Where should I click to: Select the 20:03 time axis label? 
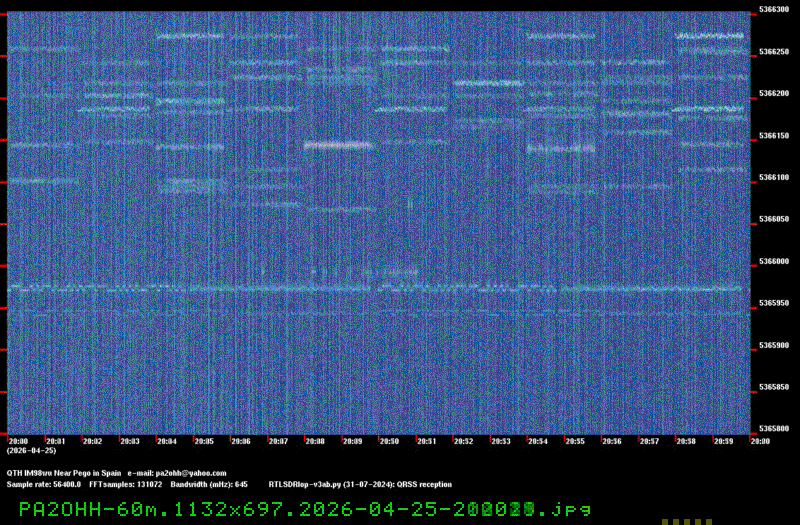point(130,441)
